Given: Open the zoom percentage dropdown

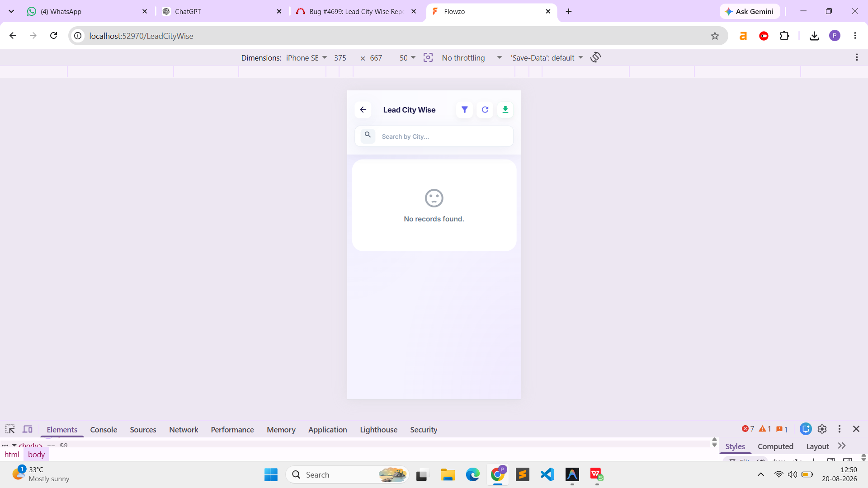Looking at the screenshot, I should (407, 58).
